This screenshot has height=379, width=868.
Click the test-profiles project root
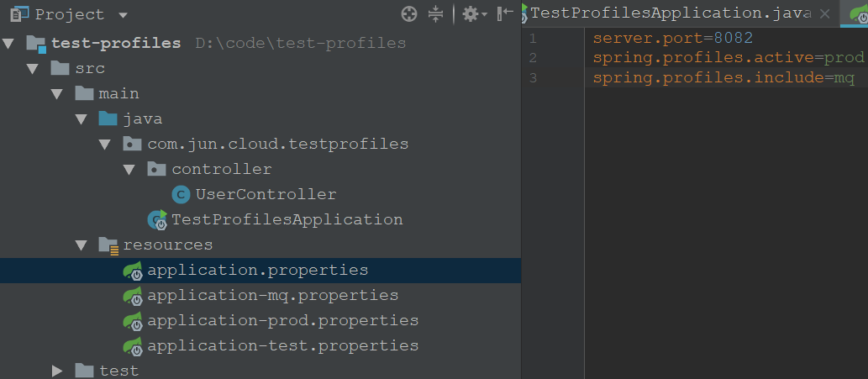coord(116,43)
